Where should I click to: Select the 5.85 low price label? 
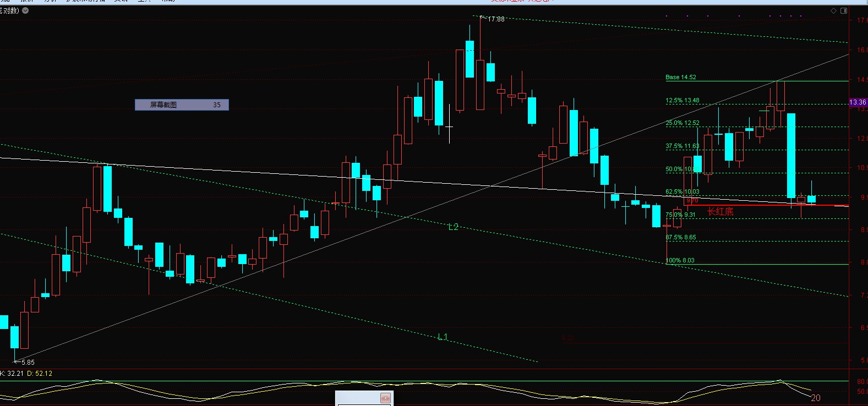point(28,363)
